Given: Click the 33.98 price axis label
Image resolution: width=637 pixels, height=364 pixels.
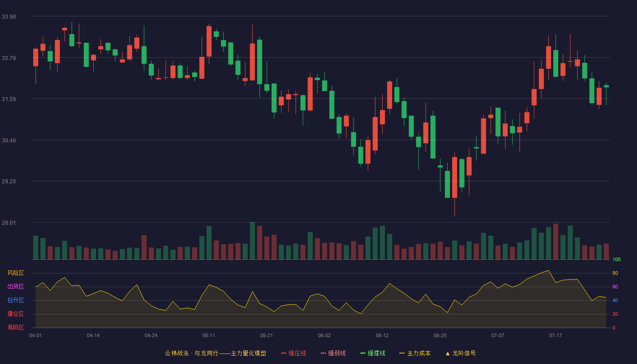Looking at the screenshot, I should [9, 17].
